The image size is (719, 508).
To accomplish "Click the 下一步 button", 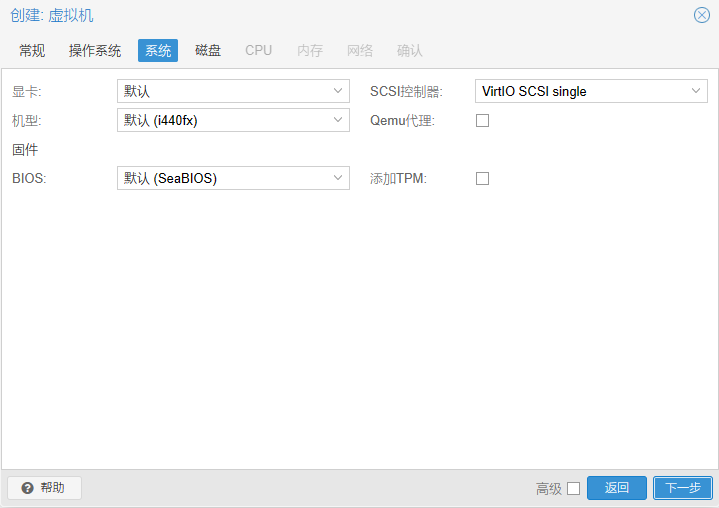I will 683,488.
